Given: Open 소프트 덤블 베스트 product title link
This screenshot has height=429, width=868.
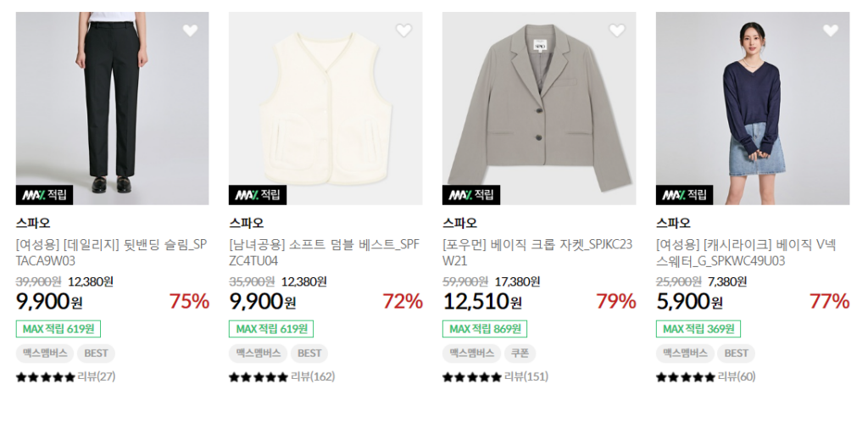Looking at the screenshot, I should tap(325, 253).
